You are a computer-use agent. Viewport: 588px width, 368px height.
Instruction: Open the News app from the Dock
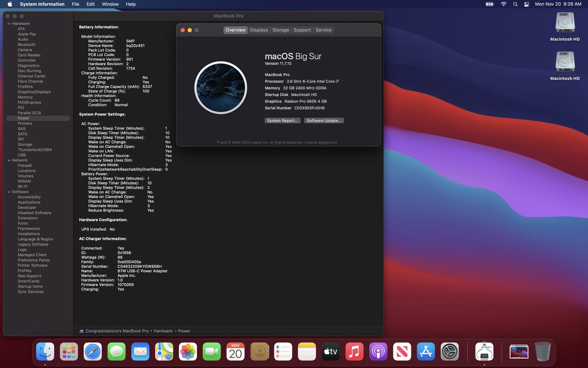pyautogui.click(x=402, y=351)
